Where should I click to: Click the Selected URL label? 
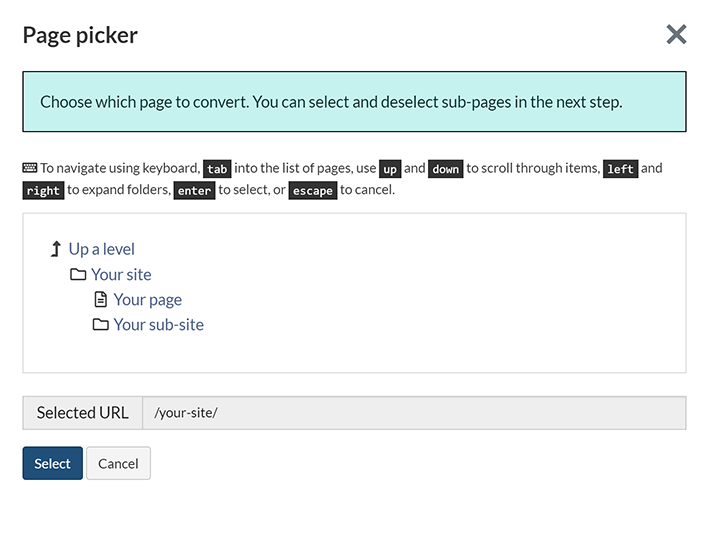coord(82,412)
